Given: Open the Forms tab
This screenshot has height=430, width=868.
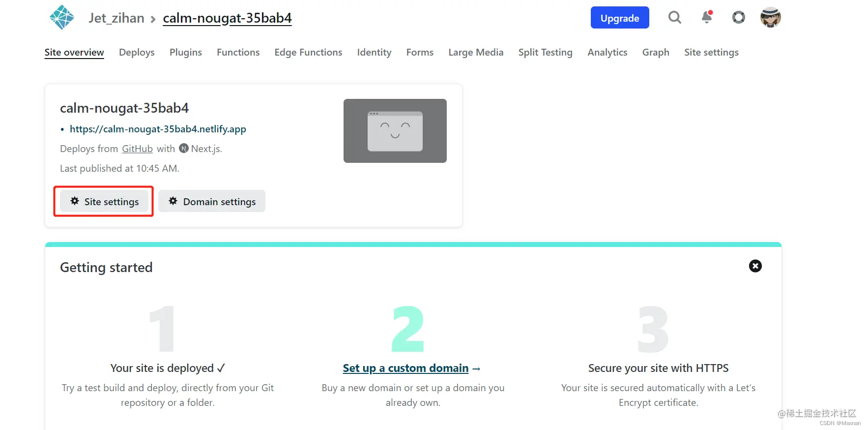Looking at the screenshot, I should click(420, 52).
